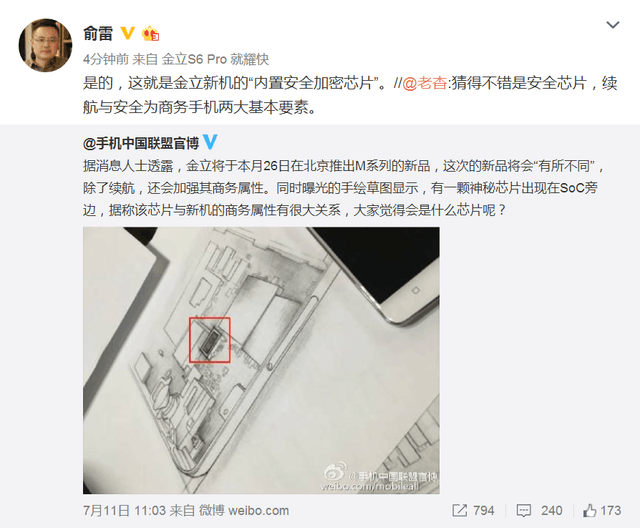Click the 173 likes count
This screenshot has width=640, height=530.
tap(611, 510)
